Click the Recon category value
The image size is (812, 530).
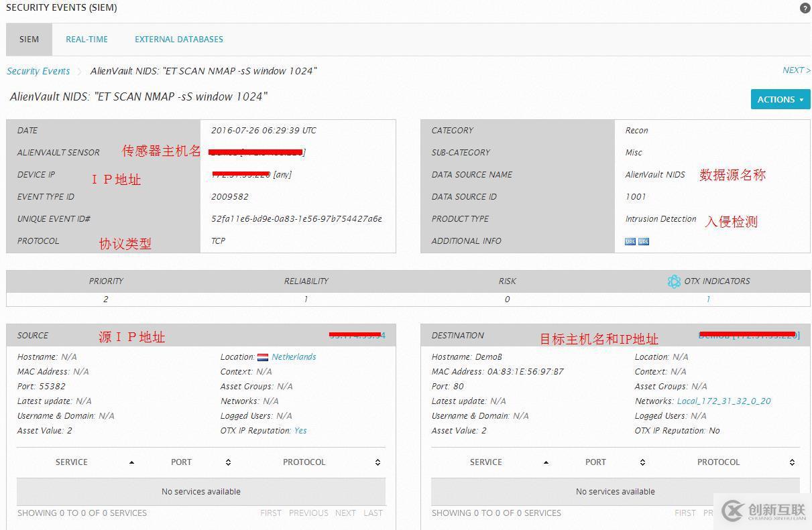point(637,131)
